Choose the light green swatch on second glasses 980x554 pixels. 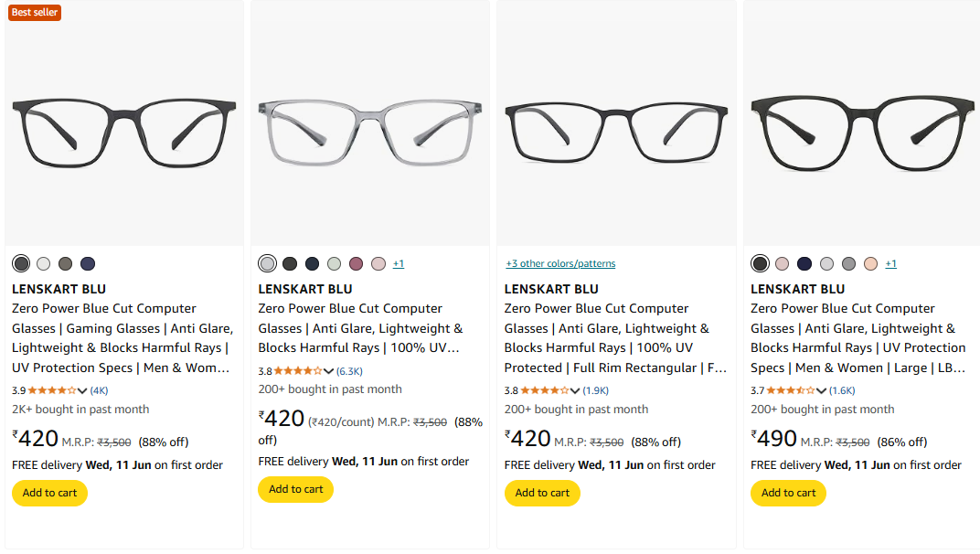tap(334, 264)
